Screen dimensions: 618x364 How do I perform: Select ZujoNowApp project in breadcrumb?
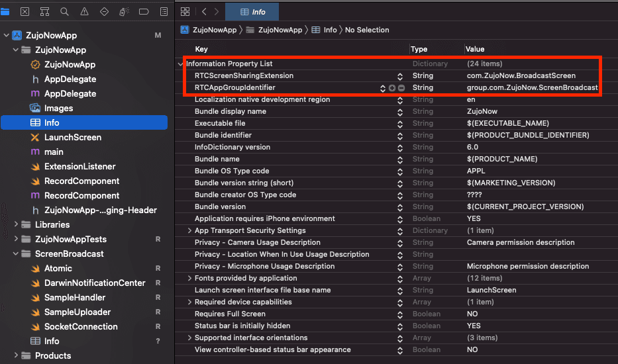point(209,30)
